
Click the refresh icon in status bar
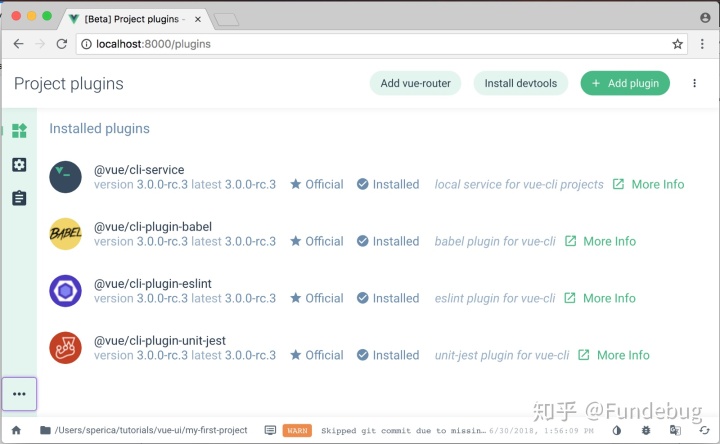point(704,430)
